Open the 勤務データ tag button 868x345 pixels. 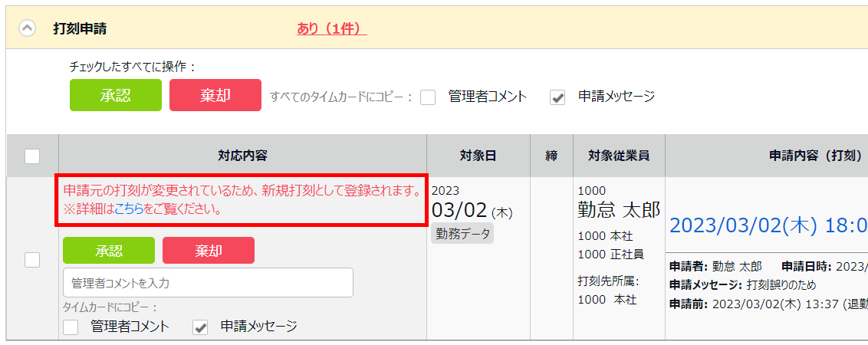click(462, 234)
